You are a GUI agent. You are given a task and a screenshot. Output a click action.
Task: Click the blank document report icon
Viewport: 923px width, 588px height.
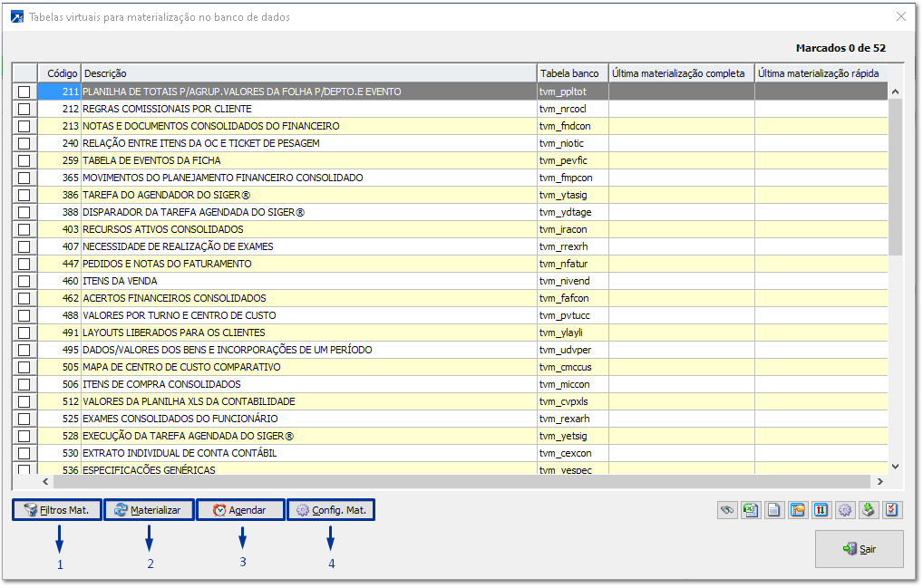coord(774,510)
